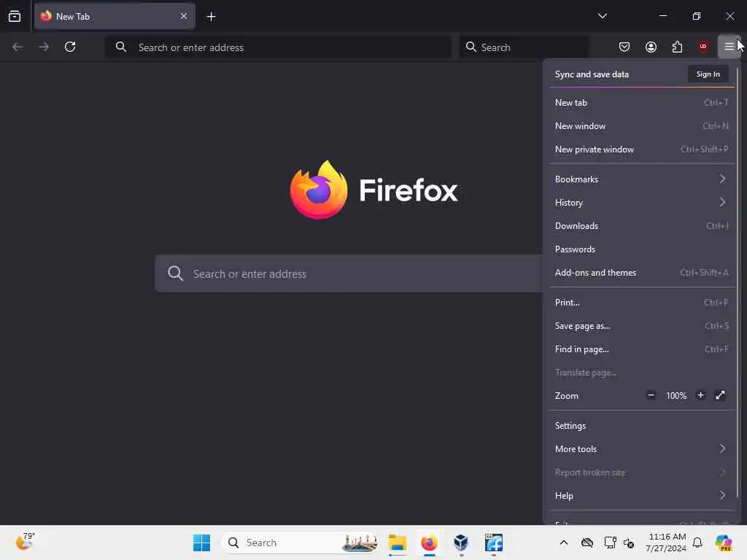
Task: Expand the Help submenu
Action: click(x=642, y=496)
